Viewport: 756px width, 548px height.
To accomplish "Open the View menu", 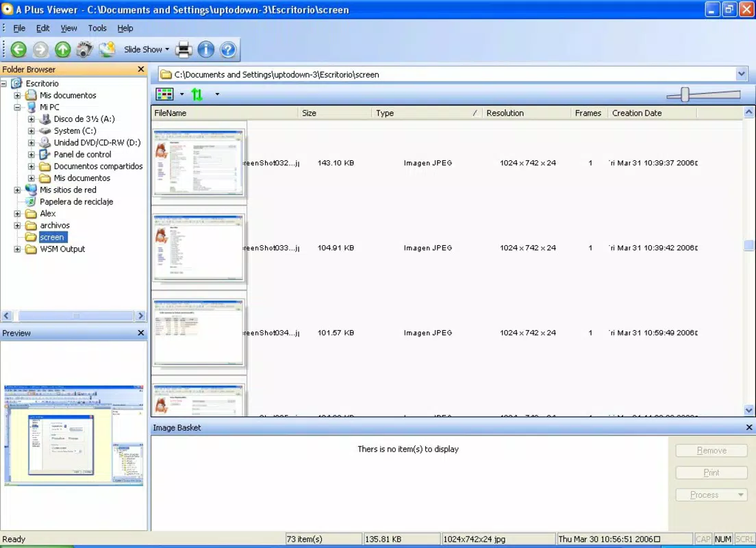I will point(68,28).
